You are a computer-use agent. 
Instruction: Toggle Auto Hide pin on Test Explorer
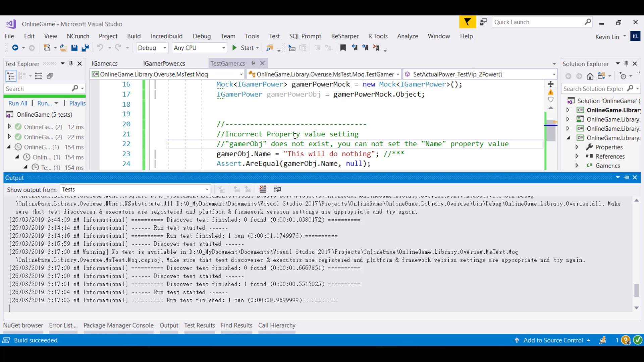(x=71, y=64)
